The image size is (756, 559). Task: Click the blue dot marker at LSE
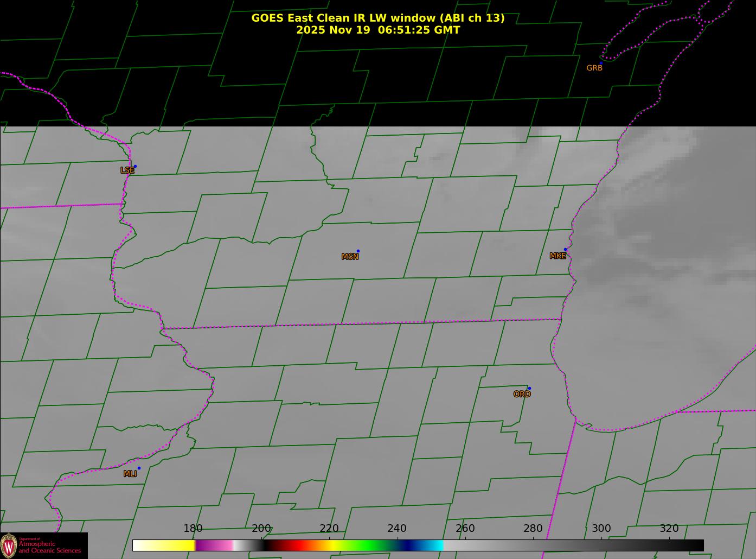[x=135, y=166]
